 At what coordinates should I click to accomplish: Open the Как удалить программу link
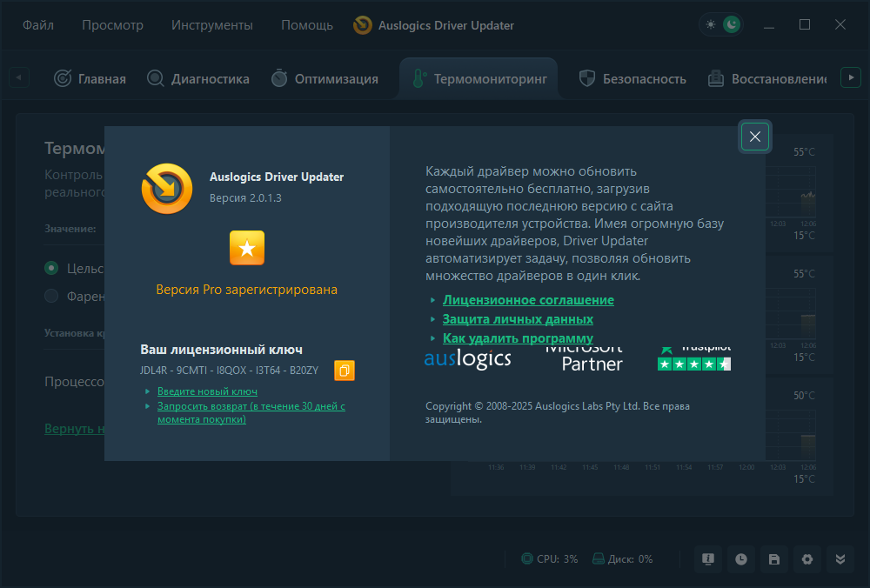pos(518,338)
